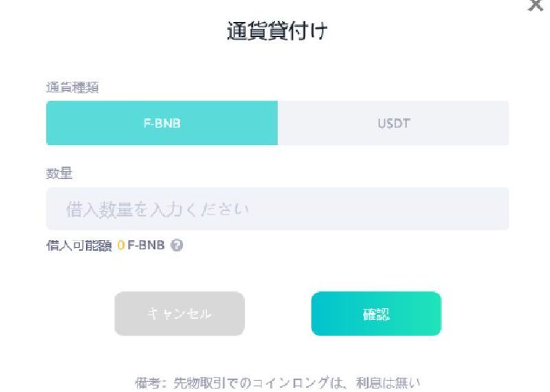
Task: Click the 通貨貸付け dialog title
Action: (276, 32)
